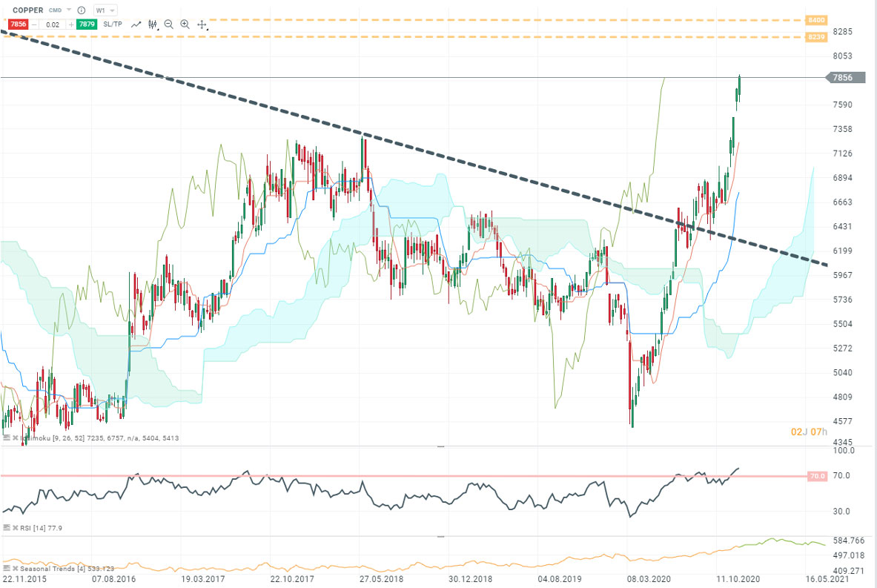Click the 5736 price axis label

[x=842, y=300]
